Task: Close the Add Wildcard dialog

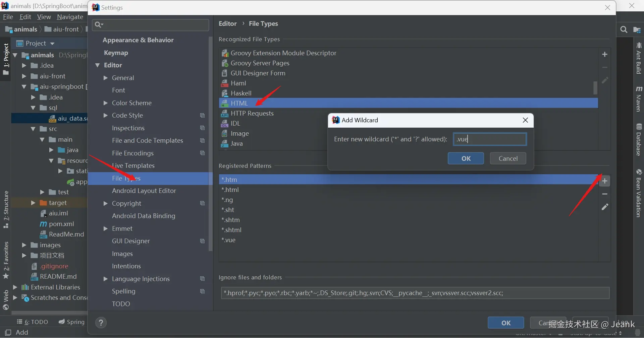Action: [x=525, y=120]
